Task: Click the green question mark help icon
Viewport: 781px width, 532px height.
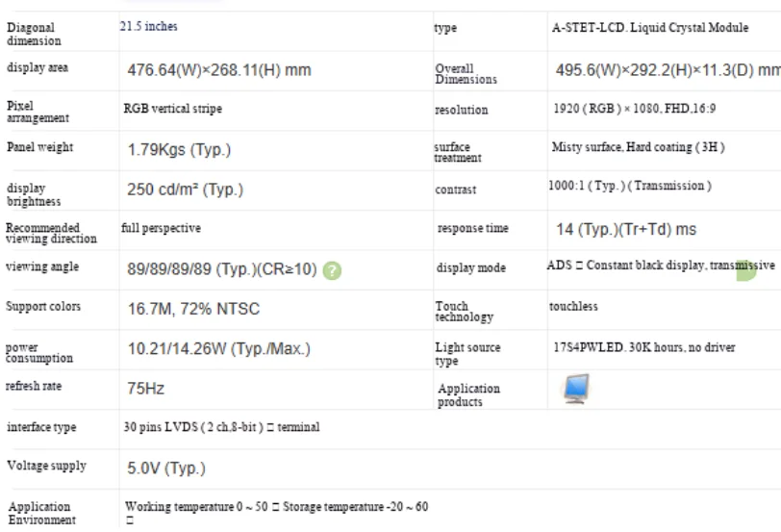Action: (x=332, y=270)
